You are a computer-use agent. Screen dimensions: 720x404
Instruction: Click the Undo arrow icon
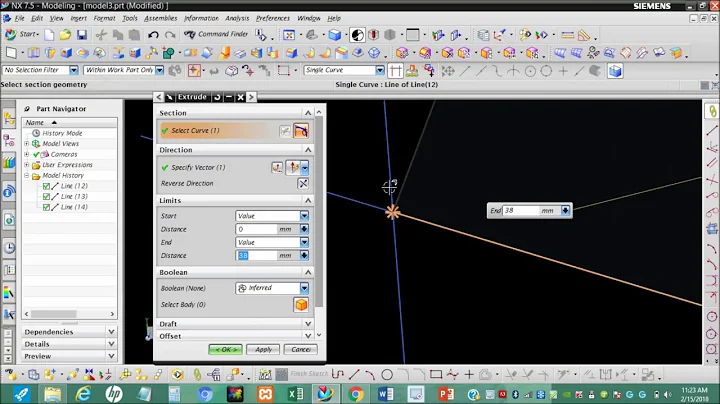pos(153,34)
